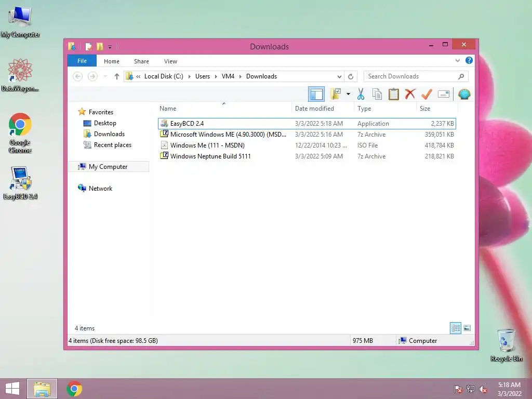Viewport: 532px width, 399px height.
Task: Click the red X Delete icon
Action: tap(410, 94)
